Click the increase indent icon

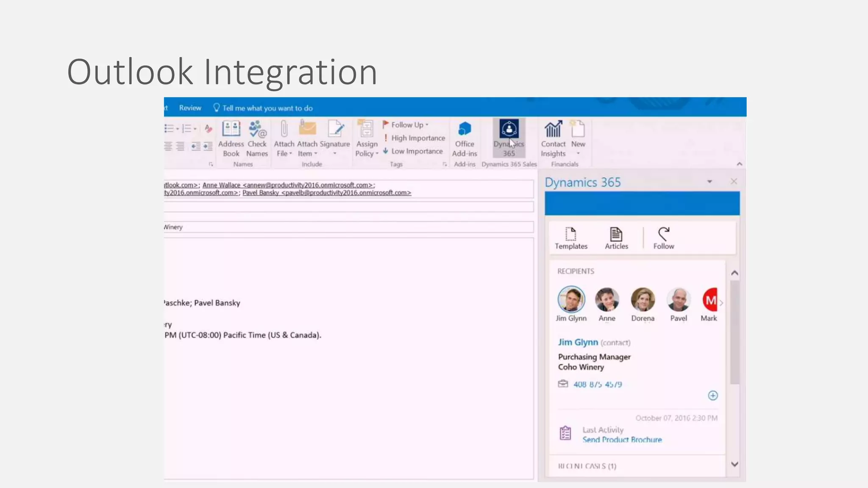(208, 147)
